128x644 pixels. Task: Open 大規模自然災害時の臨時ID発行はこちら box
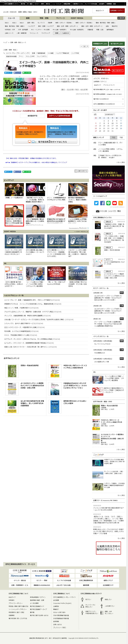(x=108, y=548)
